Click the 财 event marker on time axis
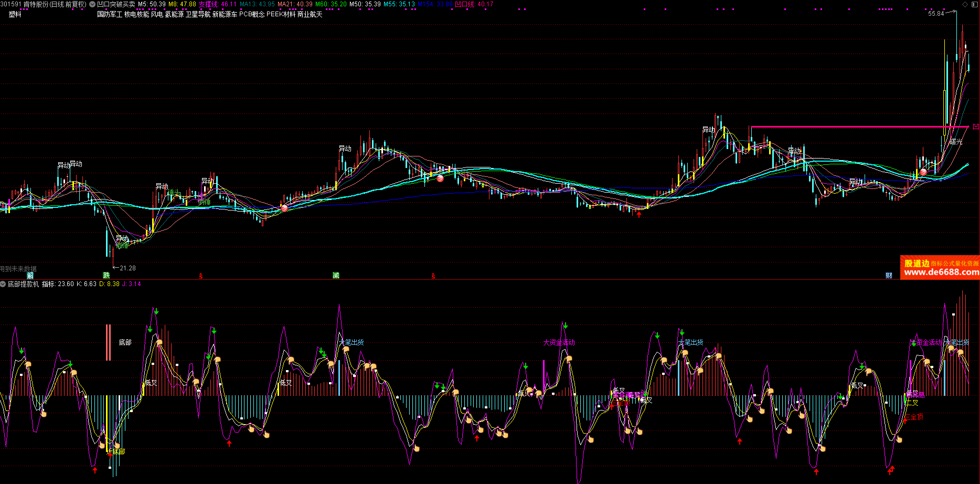980x484 pixels. tap(889, 276)
